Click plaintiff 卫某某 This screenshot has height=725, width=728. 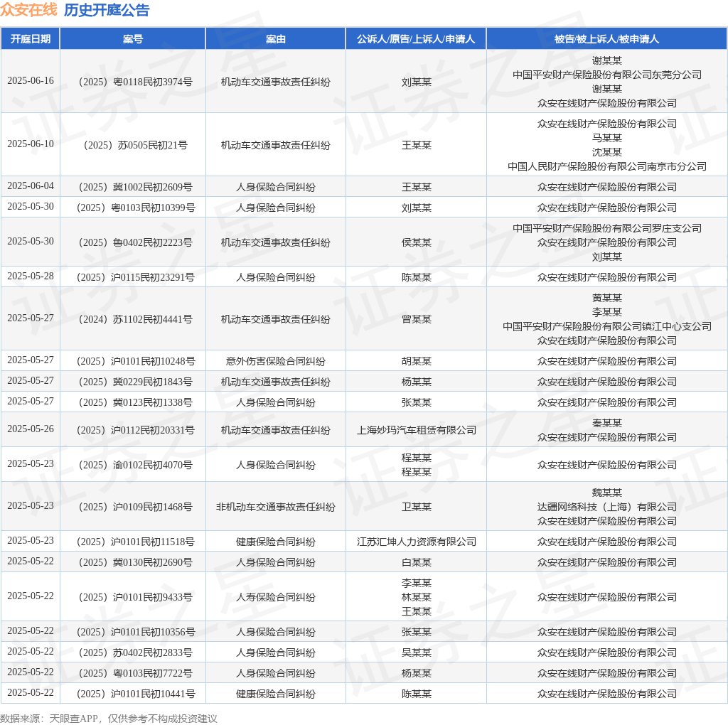tap(417, 507)
